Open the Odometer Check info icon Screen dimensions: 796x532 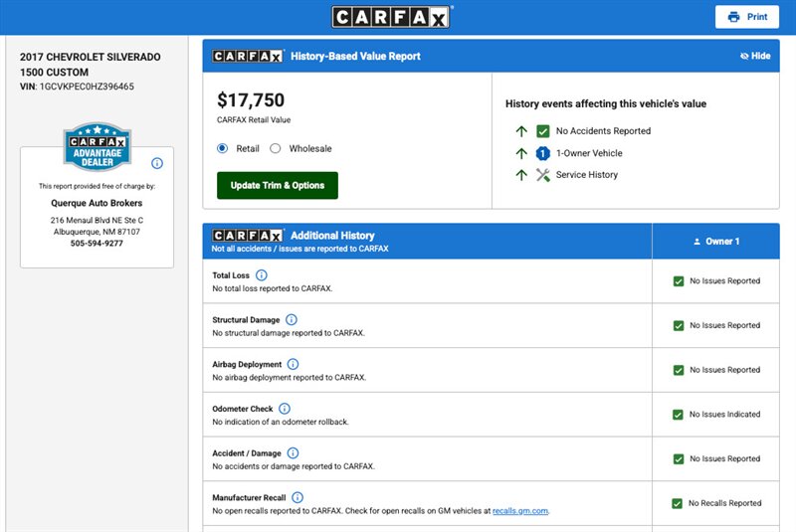[285, 409]
